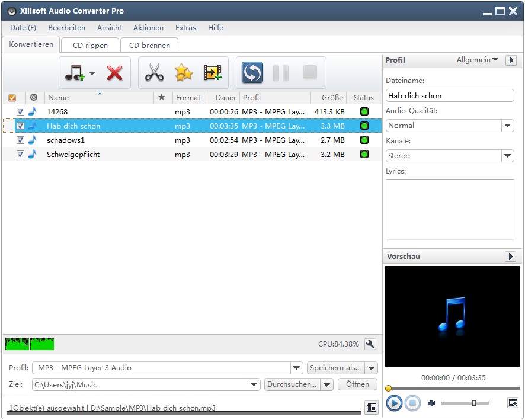Open the Hilfe menu
Image resolution: width=525 pixels, height=420 pixels.
216,28
